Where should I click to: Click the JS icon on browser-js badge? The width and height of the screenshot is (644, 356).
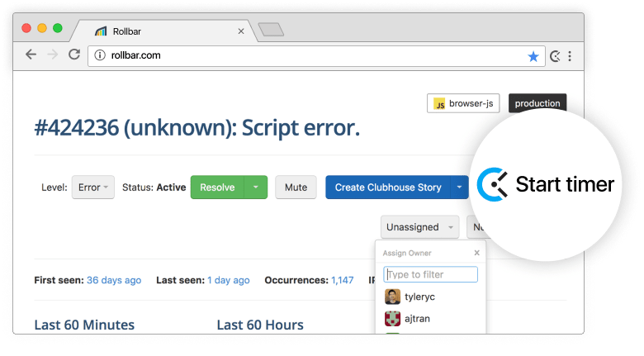pos(439,103)
